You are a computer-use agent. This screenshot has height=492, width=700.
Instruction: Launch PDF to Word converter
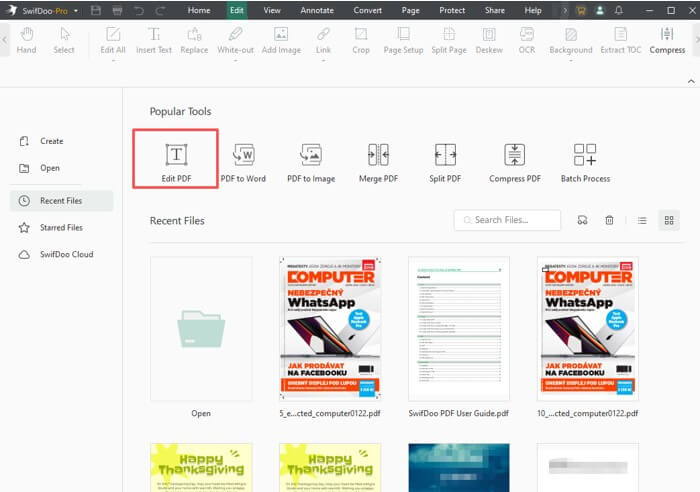[x=243, y=163]
